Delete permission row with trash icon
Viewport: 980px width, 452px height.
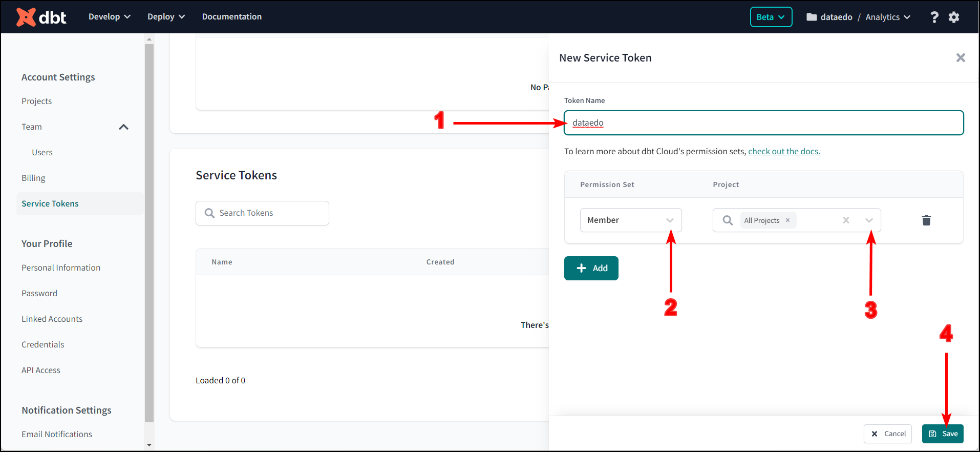coord(926,220)
